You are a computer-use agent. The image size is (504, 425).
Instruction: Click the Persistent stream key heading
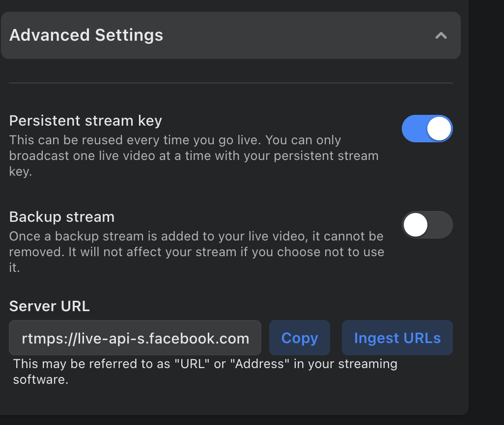point(85,121)
